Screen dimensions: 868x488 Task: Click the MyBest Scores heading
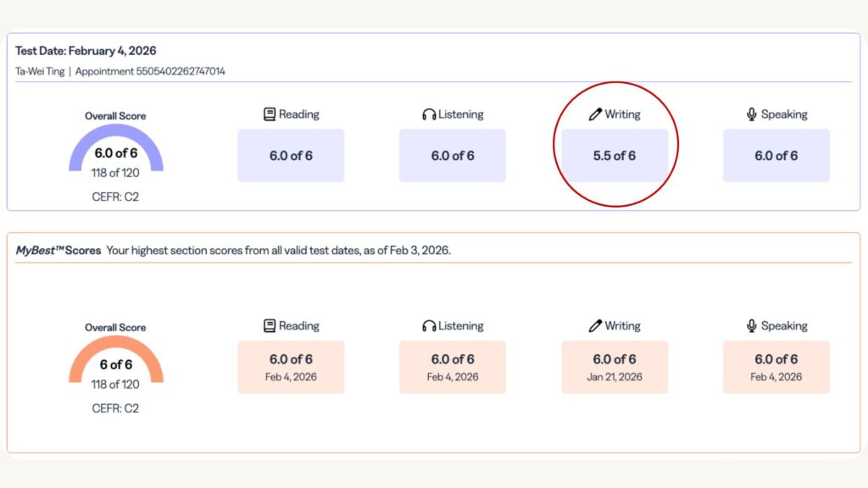[58, 251]
